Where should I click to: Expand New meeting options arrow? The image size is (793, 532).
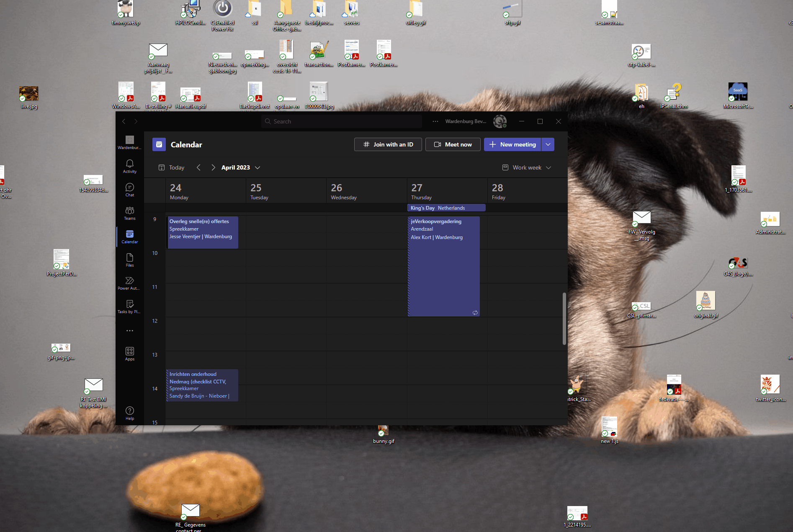click(x=548, y=144)
